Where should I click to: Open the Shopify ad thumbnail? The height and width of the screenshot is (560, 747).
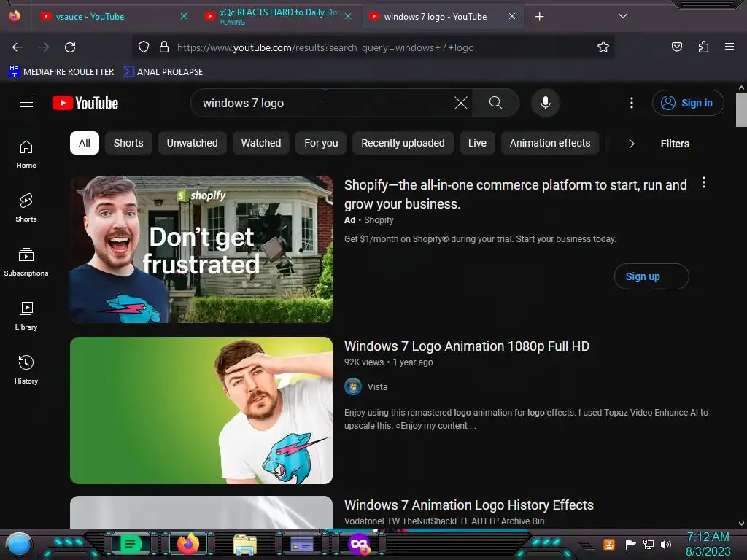[201, 249]
